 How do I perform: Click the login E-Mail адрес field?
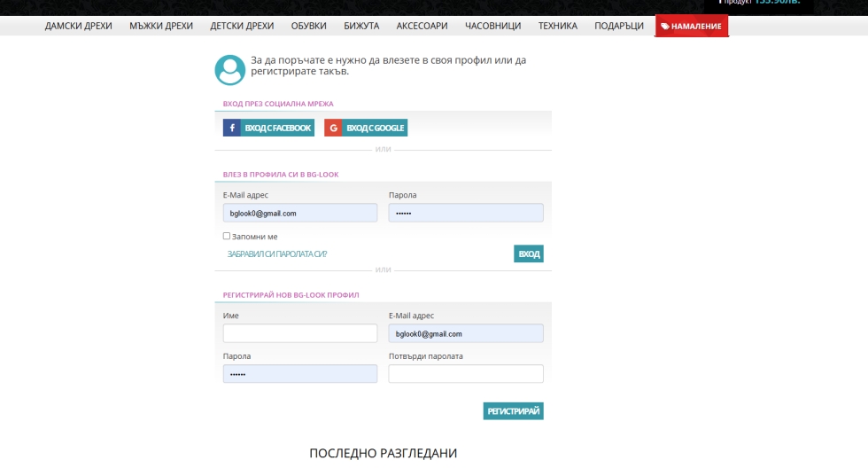coord(300,213)
